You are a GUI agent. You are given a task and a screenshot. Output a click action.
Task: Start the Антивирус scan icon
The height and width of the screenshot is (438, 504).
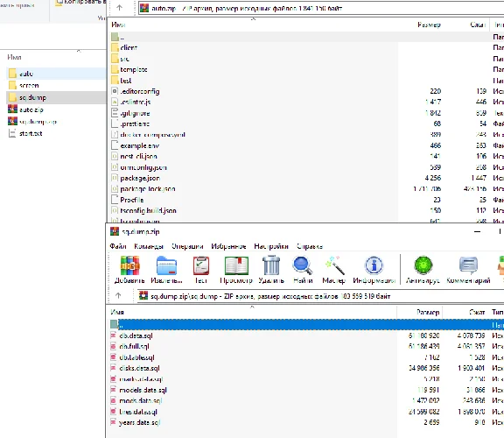pyautogui.click(x=423, y=265)
